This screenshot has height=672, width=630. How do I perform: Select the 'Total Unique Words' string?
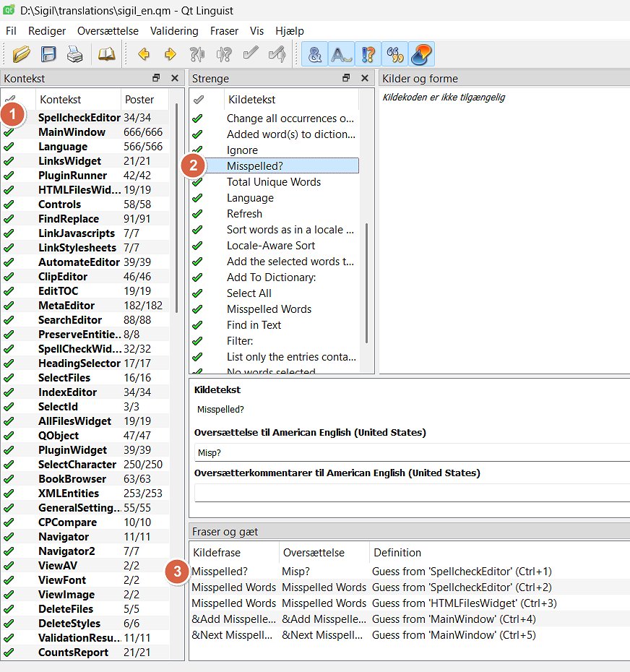pyautogui.click(x=273, y=182)
